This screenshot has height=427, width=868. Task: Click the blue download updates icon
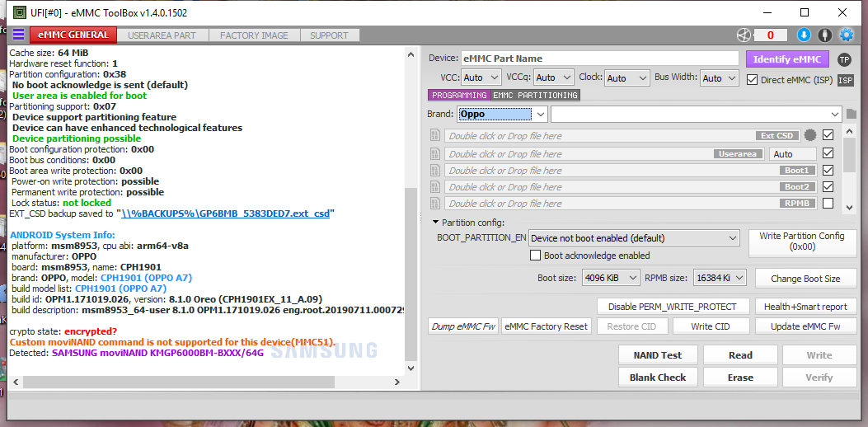pos(804,35)
